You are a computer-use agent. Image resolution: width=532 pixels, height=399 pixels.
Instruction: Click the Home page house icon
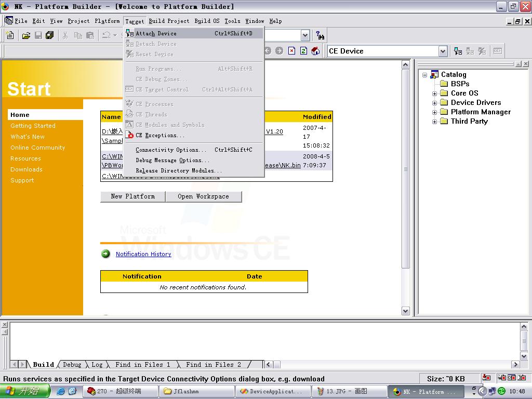coord(315,51)
